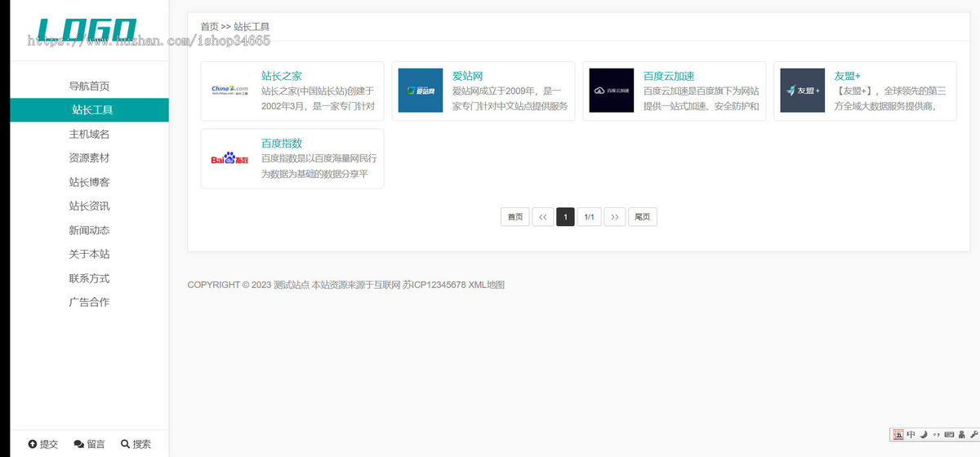Image resolution: width=980 pixels, height=457 pixels.
Task: Click the 百度指数 description text
Action: 319,166
